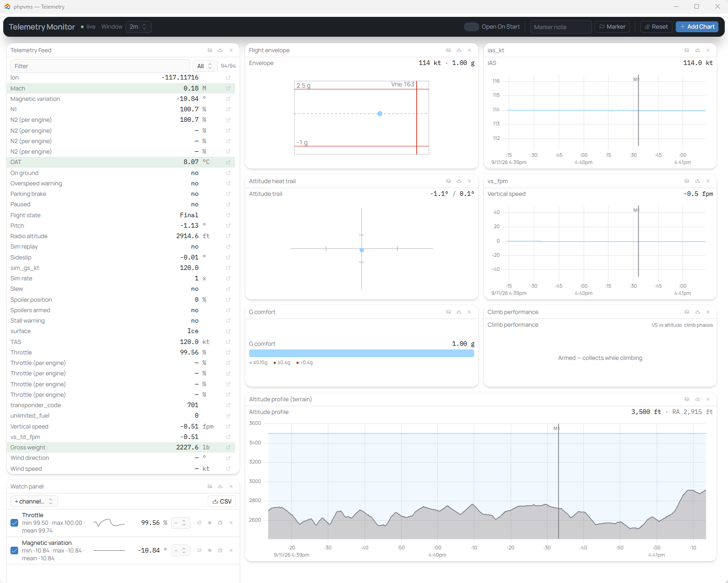The image size is (728, 583).
Task: Open Magnetic variation alarm threshold selector
Action: (x=181, y=551)
